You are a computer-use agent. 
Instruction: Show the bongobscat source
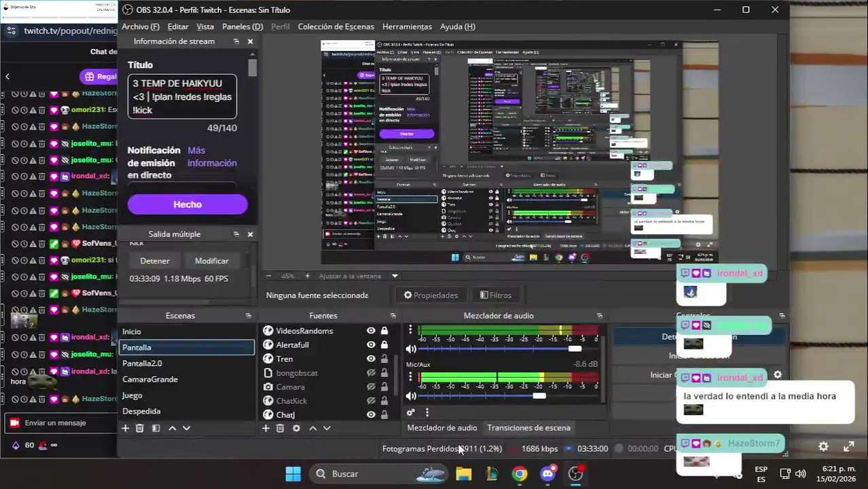pos(371,373)
